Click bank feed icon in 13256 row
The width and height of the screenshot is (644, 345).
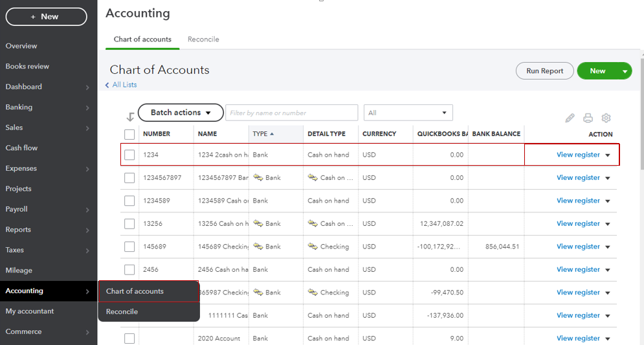tap(258, 223)
